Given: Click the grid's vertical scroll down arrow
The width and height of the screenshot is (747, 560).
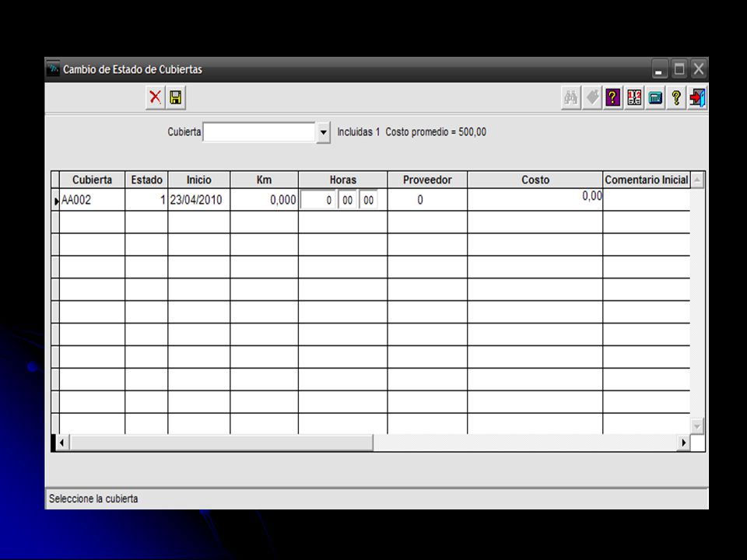Looking at the screenshot, I should click(x=697, y=425).
